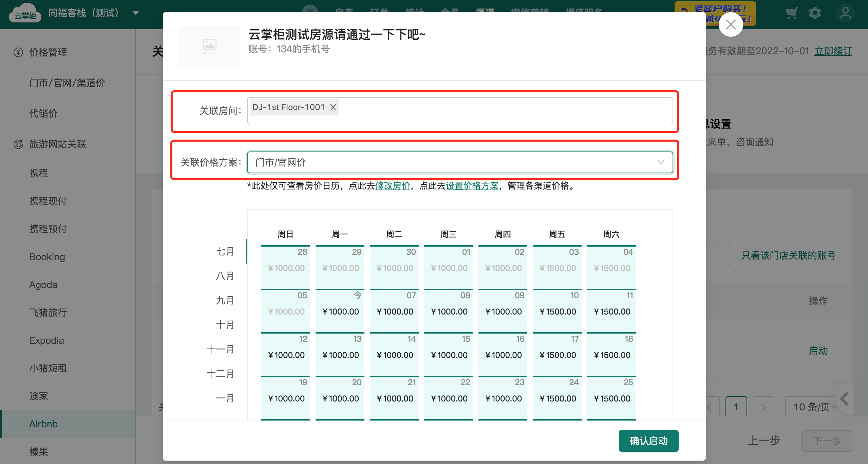This screenshot has width=868, height=464.
Task: Close the dialog with the X icon
Action: click(x=730, y=24)
